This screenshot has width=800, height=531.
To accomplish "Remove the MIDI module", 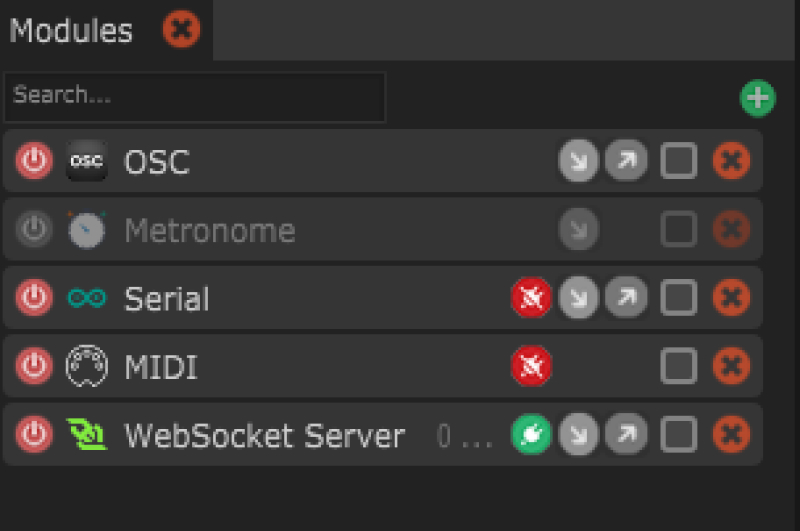I will (x=731, y=367).
